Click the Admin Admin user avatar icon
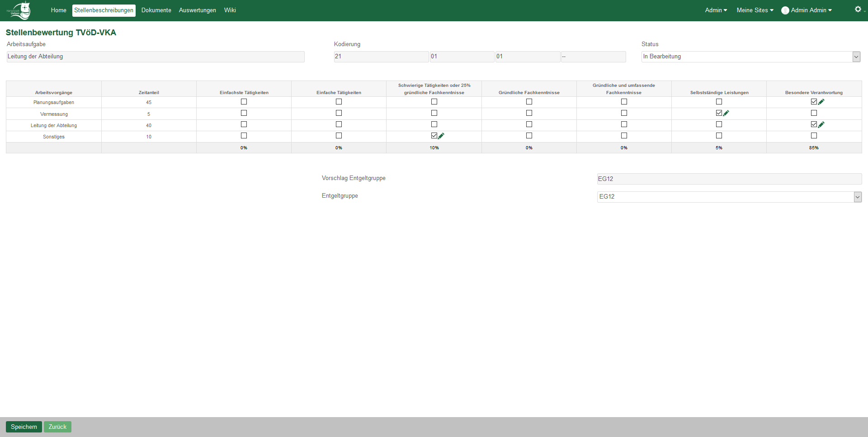Image resolution: width=868 pixels, height=437 pixels. pos(785,10)
